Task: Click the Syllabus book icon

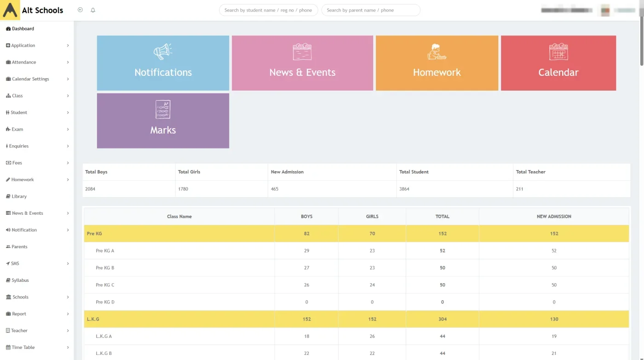Action: pos(8,280)
